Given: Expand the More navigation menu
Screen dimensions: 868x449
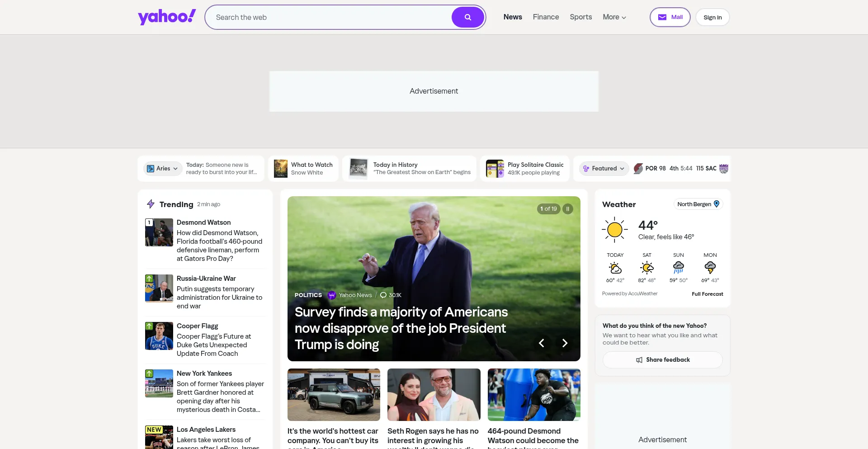Looking at the screenshot, I should pos(614,17).
